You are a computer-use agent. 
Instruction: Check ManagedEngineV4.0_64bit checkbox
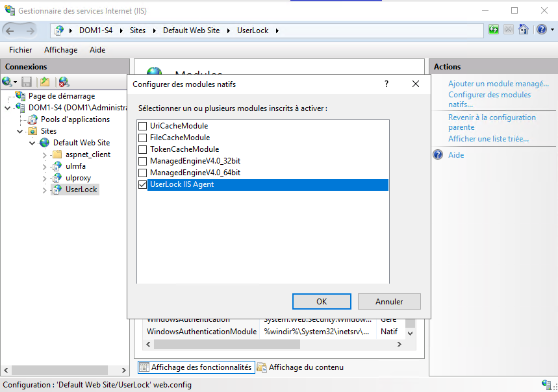(142, 173)
